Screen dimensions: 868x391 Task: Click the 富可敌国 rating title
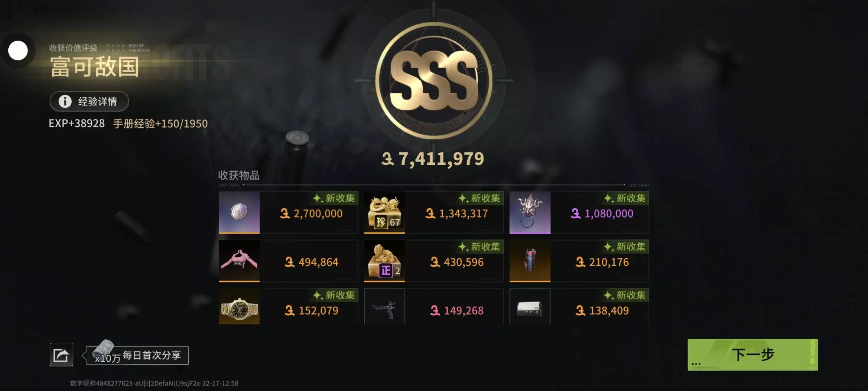(95, 67)
